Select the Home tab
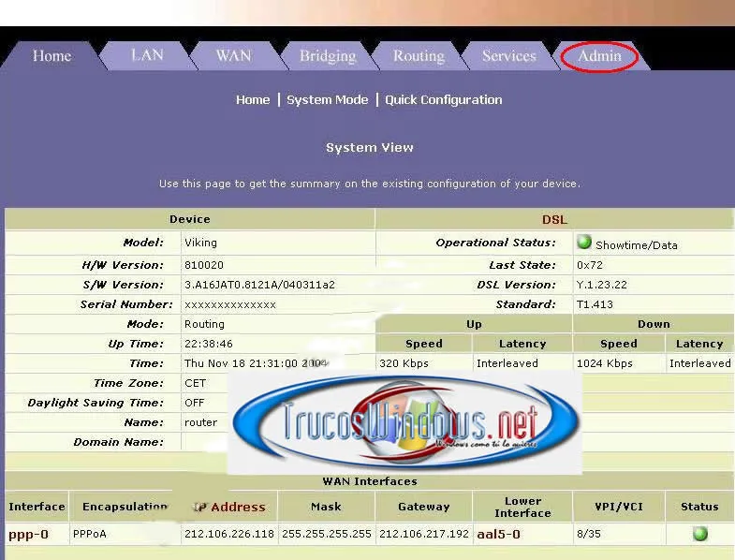Screen dimensions: 735x560 click(x=51, y=55)
